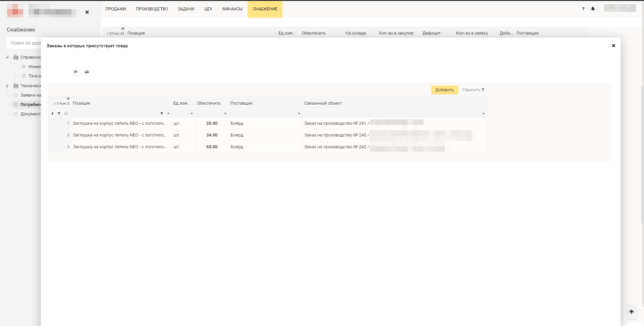Open the blurred user profile at top right
Screen dimensions: 644x326
coord(620,8)
